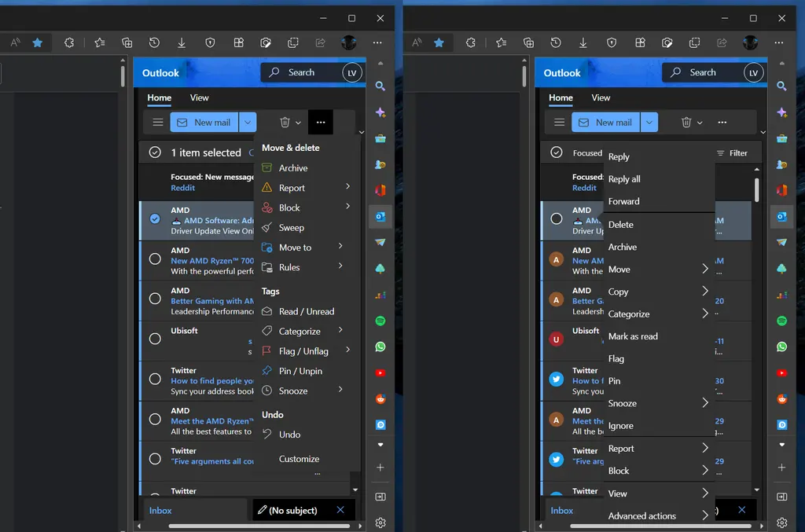
Task: Open the hamburger menu in left Outlook
Action: click(x=157, y=122)
